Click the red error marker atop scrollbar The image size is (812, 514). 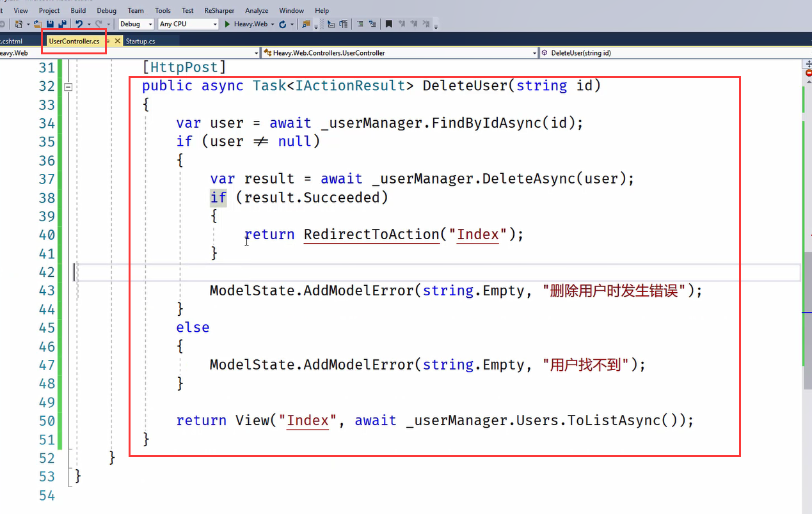809,74
